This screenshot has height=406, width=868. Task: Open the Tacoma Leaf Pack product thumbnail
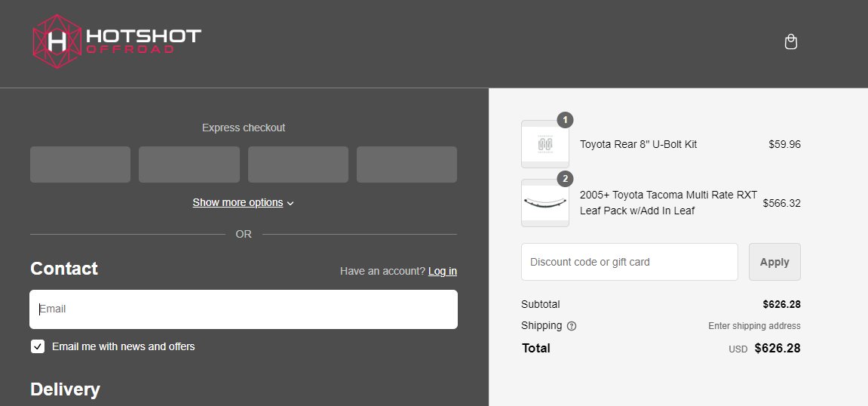click(545, 203)
